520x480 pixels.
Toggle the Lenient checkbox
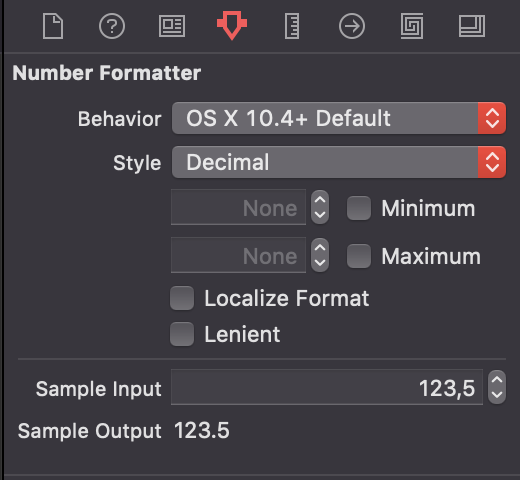point(182,334)
